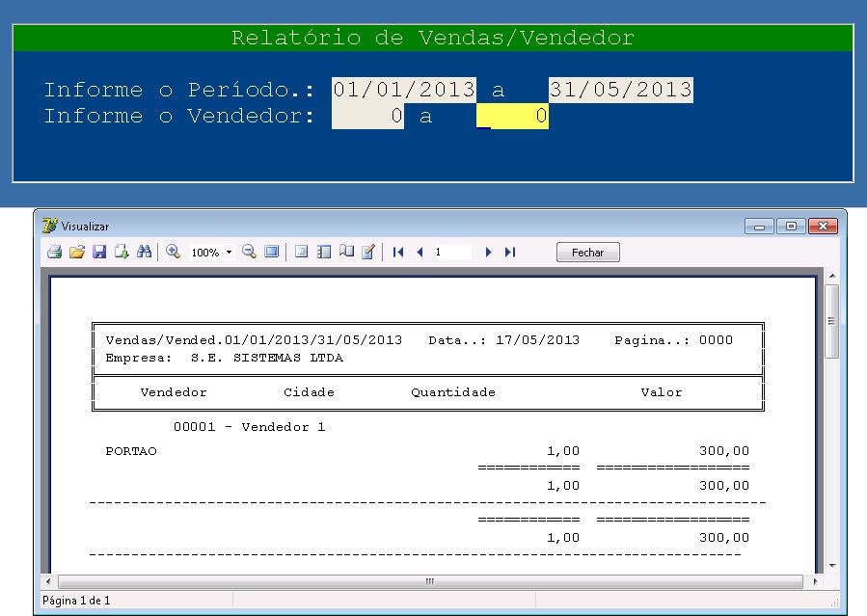
Task: Click the horizontal scrollbar thumb in preview
Action: [430, 582]
